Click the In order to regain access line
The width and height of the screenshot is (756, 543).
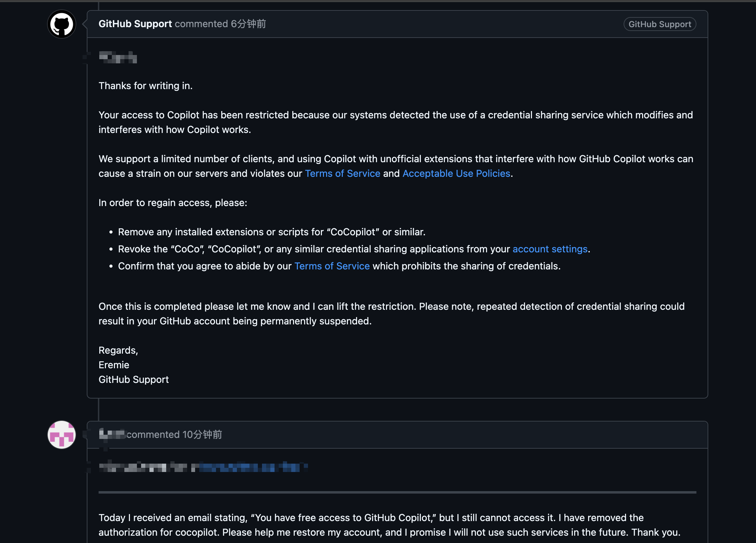[x=173, y=203]
